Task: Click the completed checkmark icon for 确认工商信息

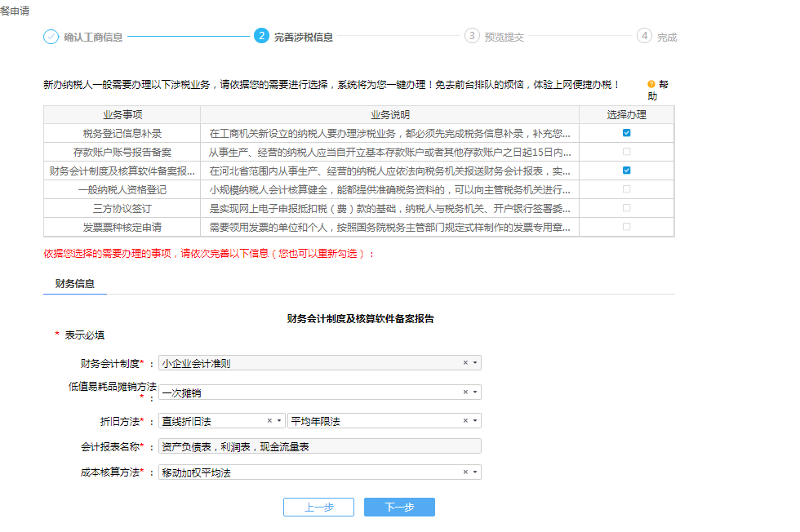Action: 51,37
